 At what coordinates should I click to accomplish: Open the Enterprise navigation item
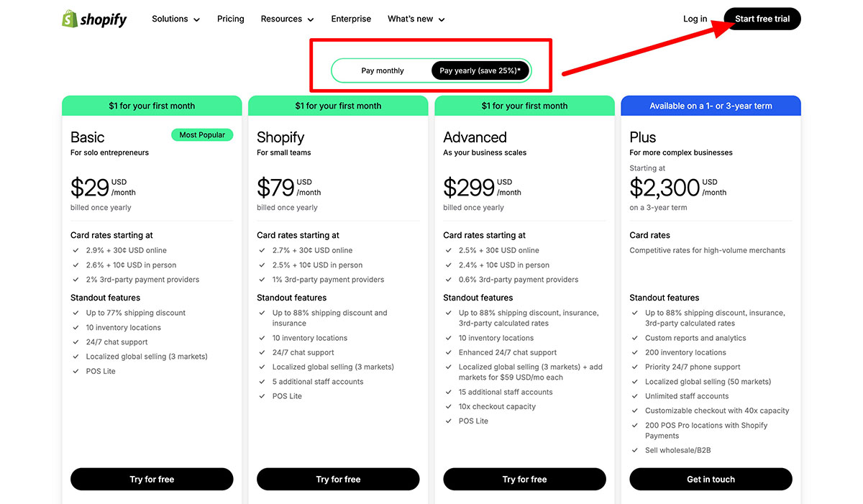351,19
